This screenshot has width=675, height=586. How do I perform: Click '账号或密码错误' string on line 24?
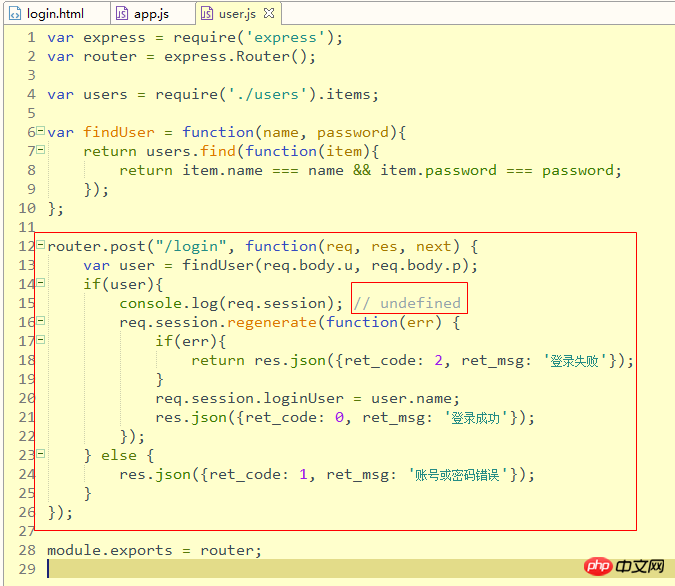[457, 474]
